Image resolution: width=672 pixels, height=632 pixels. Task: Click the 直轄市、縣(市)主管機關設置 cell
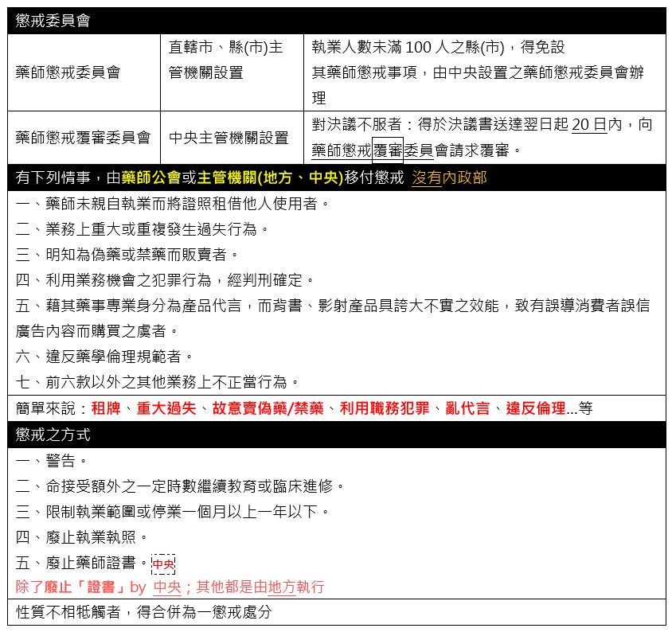[x=225, y=60]
